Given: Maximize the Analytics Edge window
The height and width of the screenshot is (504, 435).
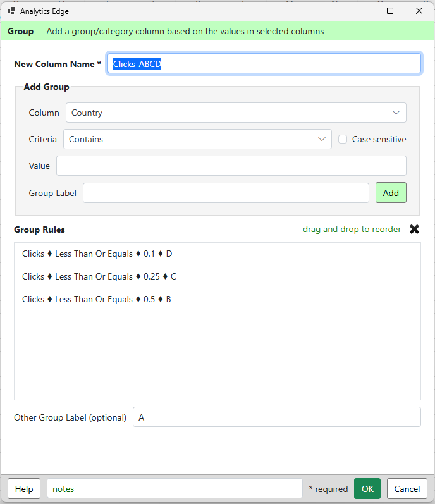Looking at the screenshot, I should [x=390, y=11].
